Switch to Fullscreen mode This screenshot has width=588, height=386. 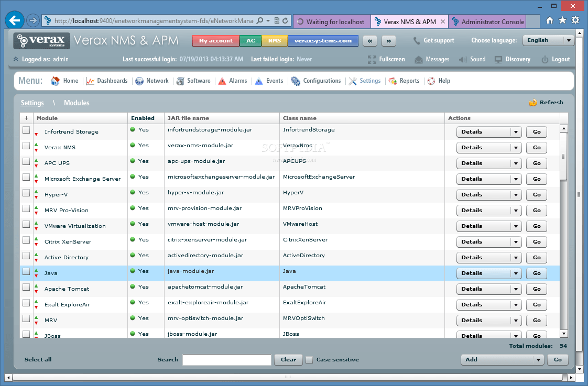pyautogui.click(x=386, y=59)
